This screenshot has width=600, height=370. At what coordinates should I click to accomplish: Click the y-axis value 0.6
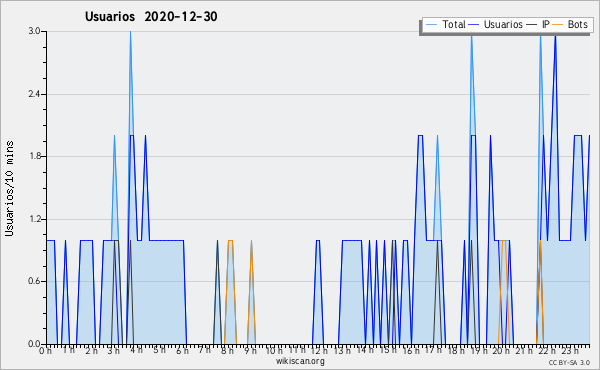(34, 281)
